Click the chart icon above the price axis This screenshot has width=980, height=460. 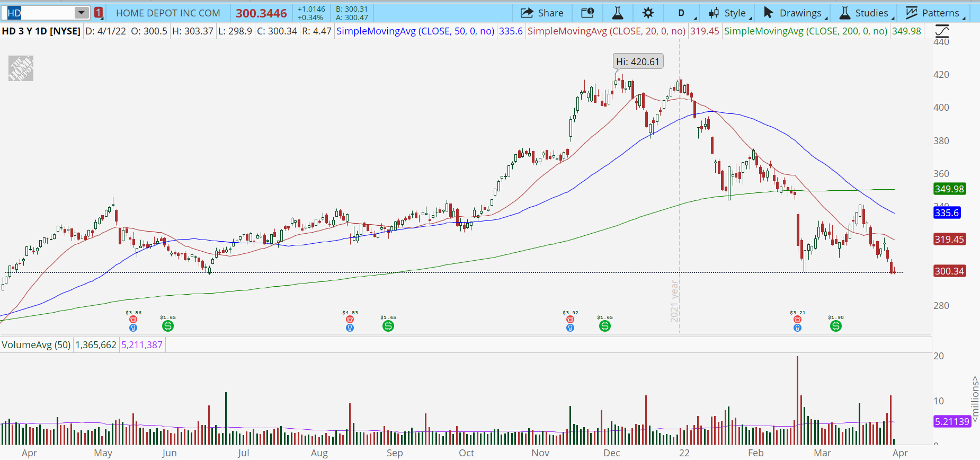(x=942, y=31)
